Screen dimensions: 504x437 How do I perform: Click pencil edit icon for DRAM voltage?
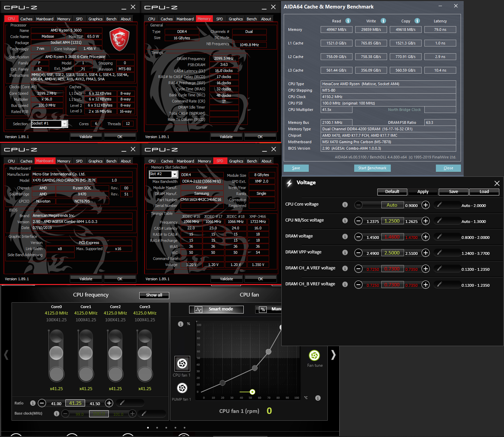pos(439,236)
